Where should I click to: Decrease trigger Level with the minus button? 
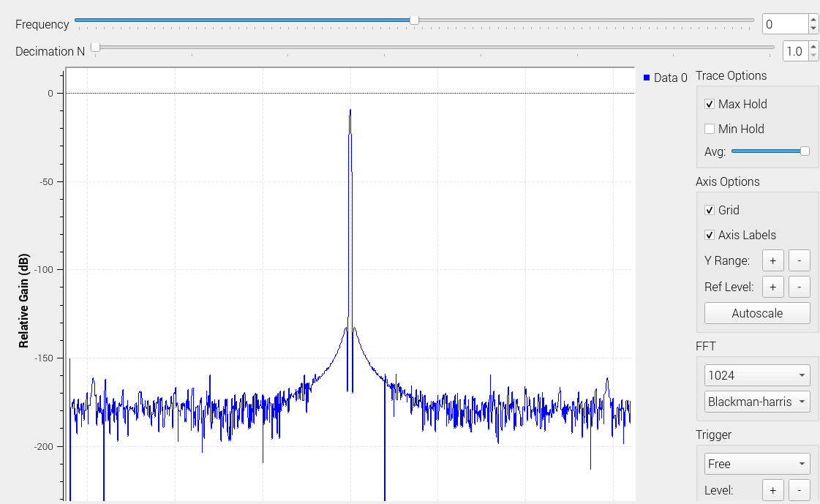point(799,489)
